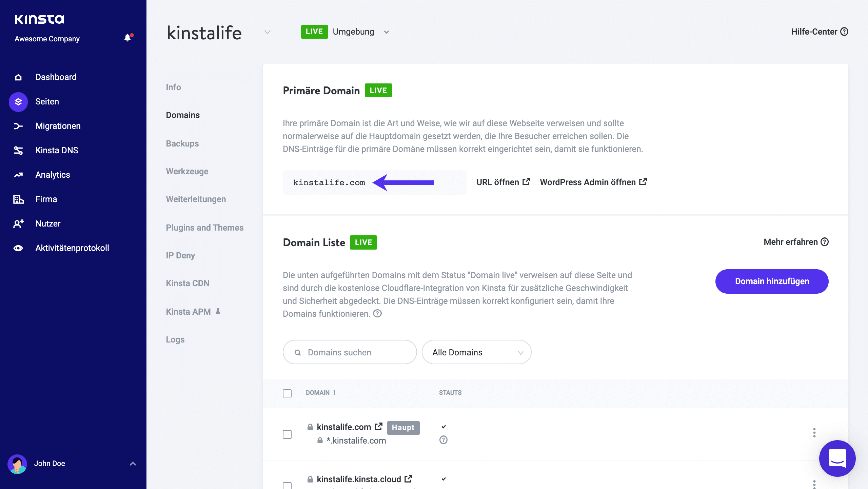Screen dimensions: 868x489
Task: Expand the Umgebung environment dropdown
Action: click(x=387, y=32)
